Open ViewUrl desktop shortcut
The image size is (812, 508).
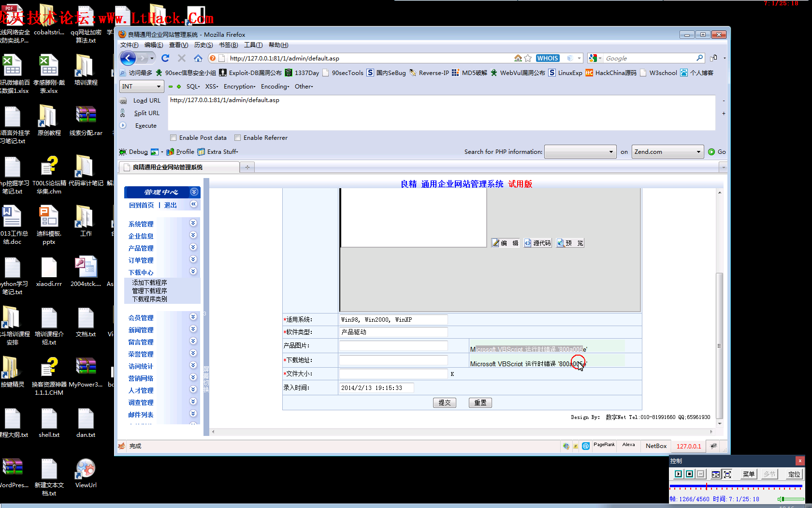(x=86, y=474)
